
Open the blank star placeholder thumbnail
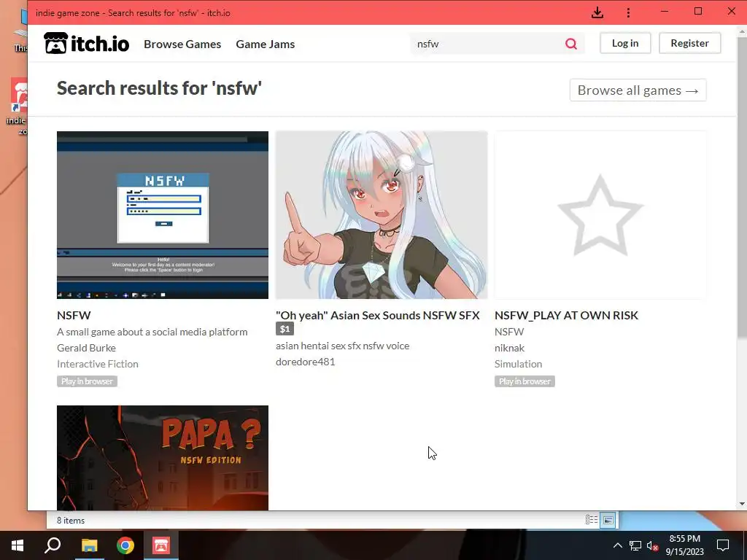tap(600, 215)
